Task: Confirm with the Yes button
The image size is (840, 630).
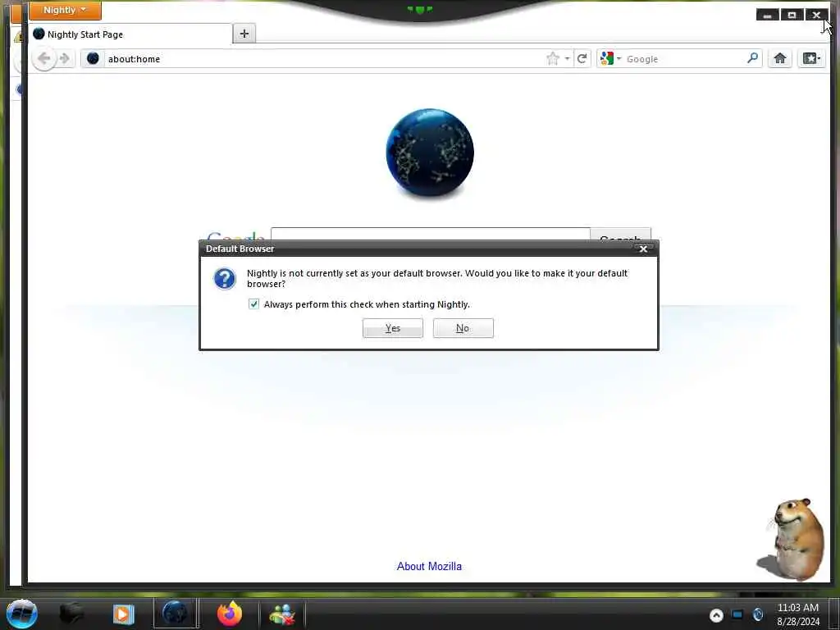Action: 393,328
